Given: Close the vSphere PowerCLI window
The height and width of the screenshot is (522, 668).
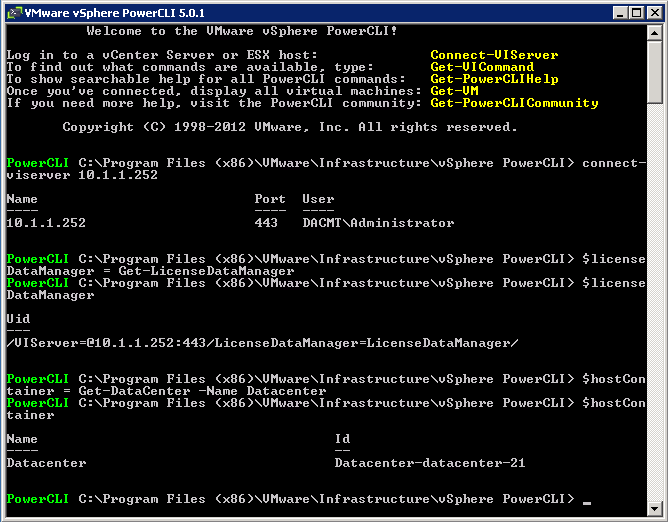Looking at the screenshot, I should [654, 13].
